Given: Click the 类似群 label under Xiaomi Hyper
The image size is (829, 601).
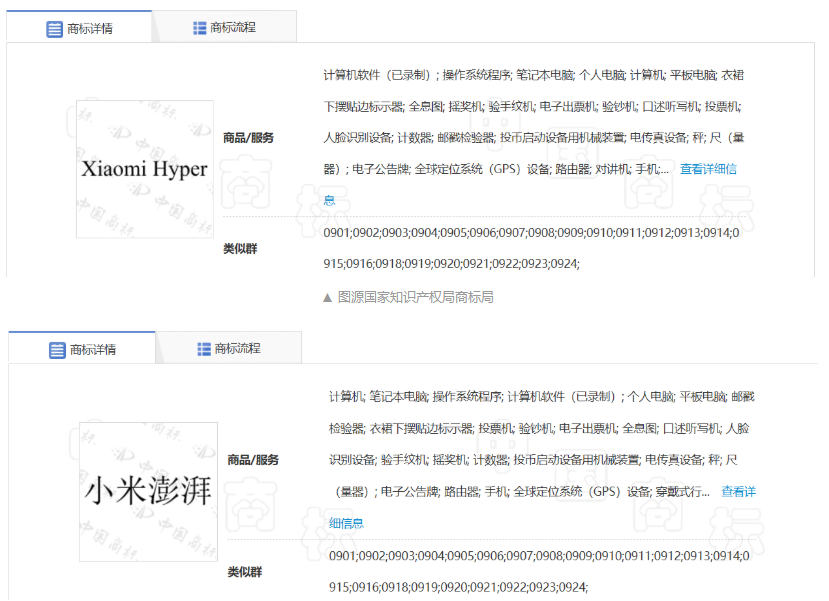Looking at the screenshot, I should tap(240, 249).
